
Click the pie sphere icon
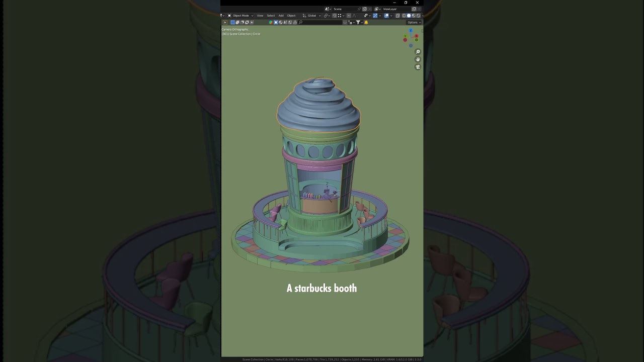[x=280, y=22]
